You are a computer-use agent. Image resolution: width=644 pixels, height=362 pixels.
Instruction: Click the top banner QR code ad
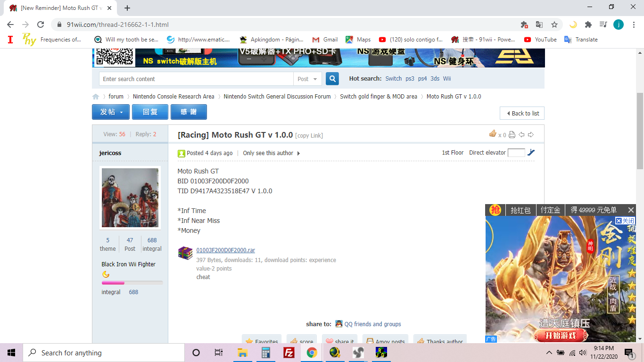point(115,57)
